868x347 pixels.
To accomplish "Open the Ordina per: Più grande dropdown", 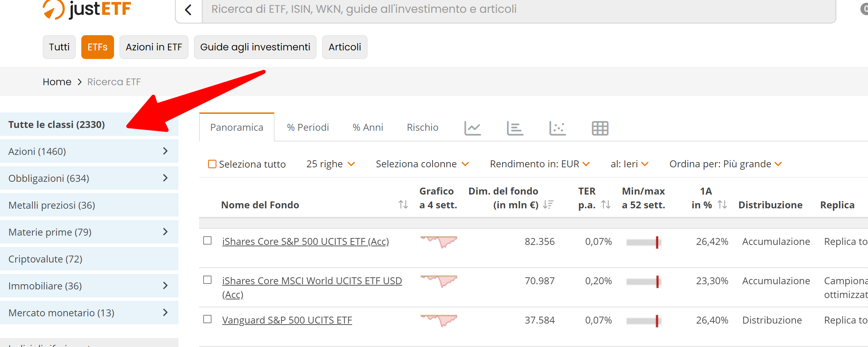I will click(x=726, y=164).
